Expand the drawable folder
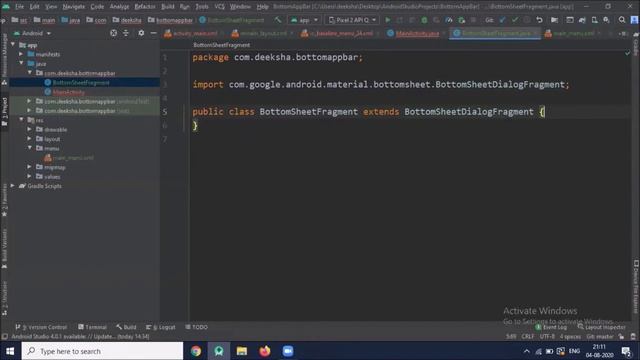Image resolution: width=640 pixels, height=360 pixels. click(29, 129)
